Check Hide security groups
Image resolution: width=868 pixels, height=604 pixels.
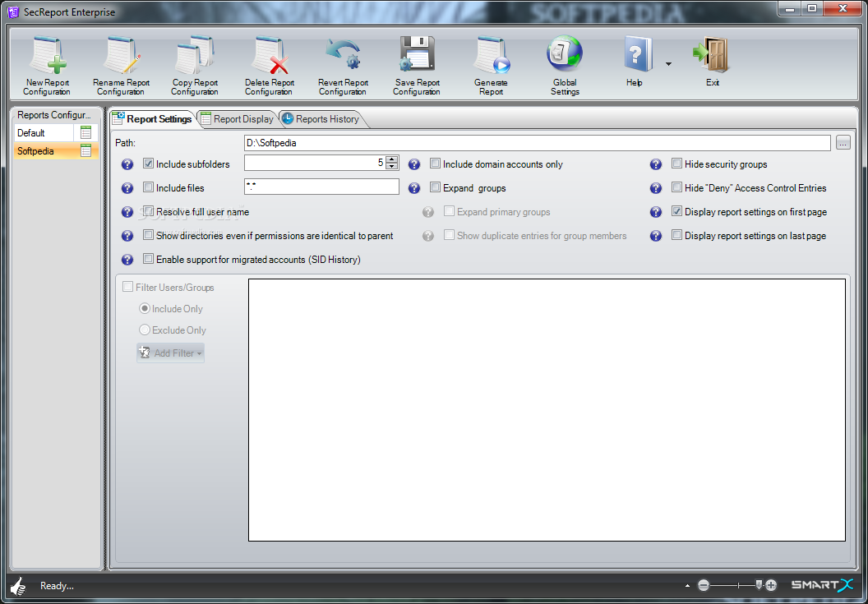click(676, 164)
